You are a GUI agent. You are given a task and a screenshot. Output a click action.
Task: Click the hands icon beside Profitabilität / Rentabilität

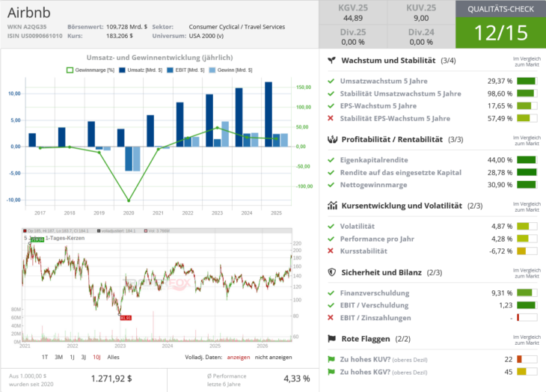pyautogui.click(x=332, y=140)
